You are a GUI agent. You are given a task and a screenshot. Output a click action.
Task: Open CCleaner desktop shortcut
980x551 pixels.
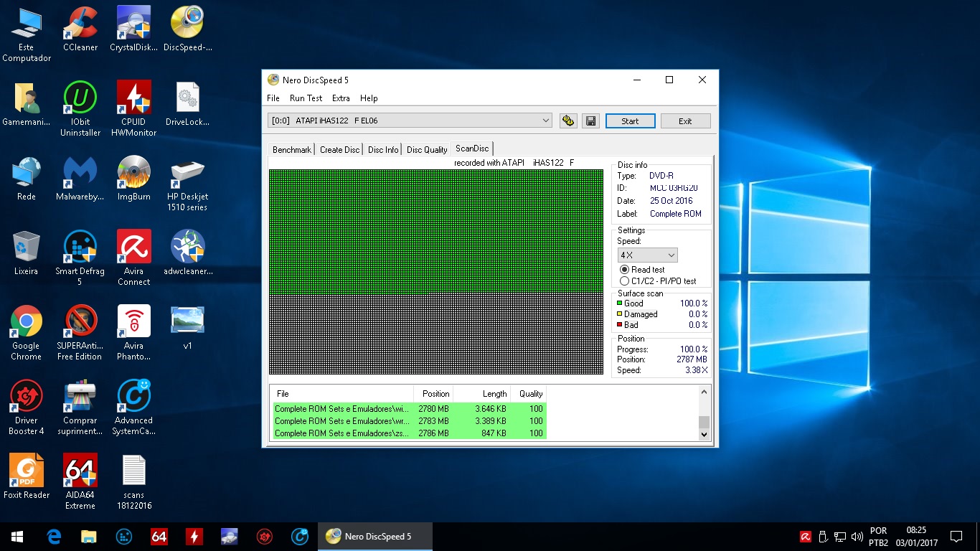80,29
